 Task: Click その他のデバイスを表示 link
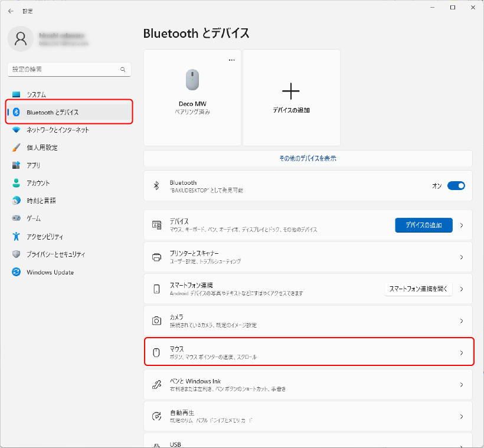pyautogui.click(x=308, y=158)
